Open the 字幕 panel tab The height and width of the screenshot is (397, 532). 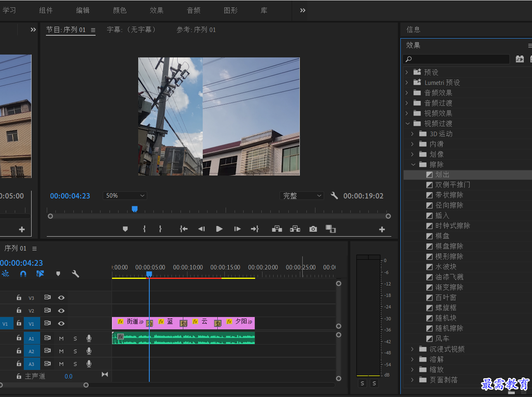pos(131,30)
